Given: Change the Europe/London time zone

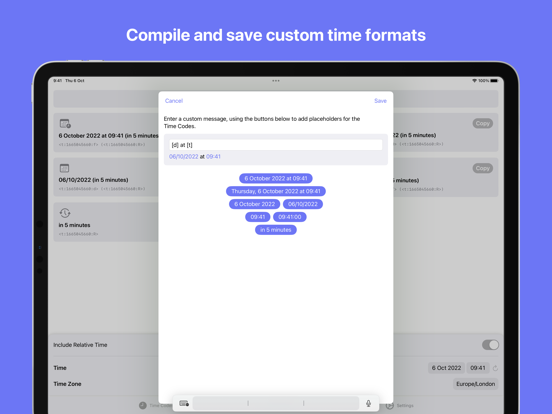Looking at the screenshot, I should coord(476,384).
